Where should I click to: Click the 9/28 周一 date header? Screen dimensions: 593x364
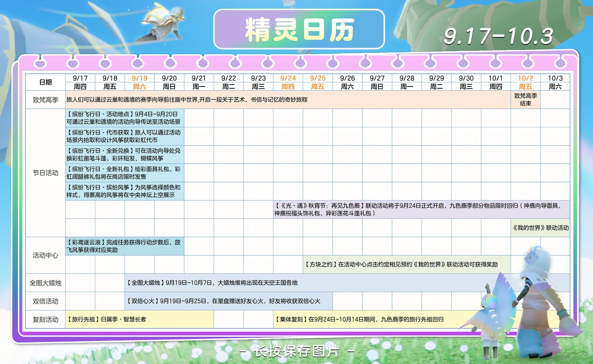point(407,82)
